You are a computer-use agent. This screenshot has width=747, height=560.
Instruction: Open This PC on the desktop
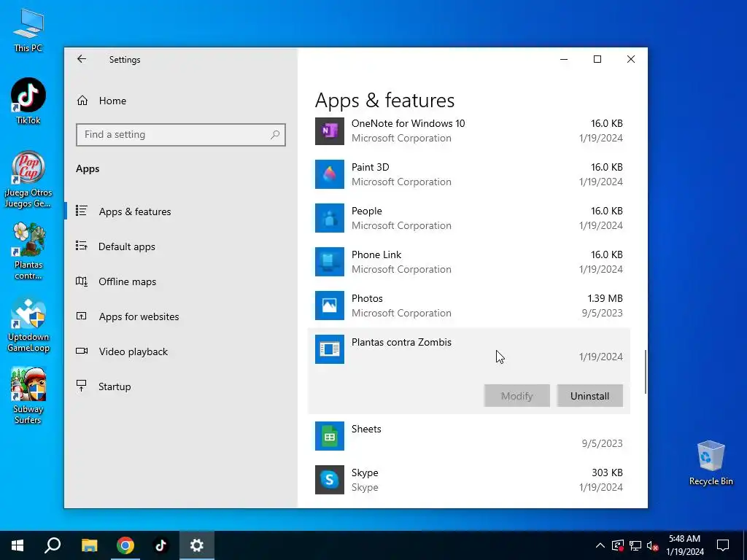pyautogui.click(x=28, y=31)
